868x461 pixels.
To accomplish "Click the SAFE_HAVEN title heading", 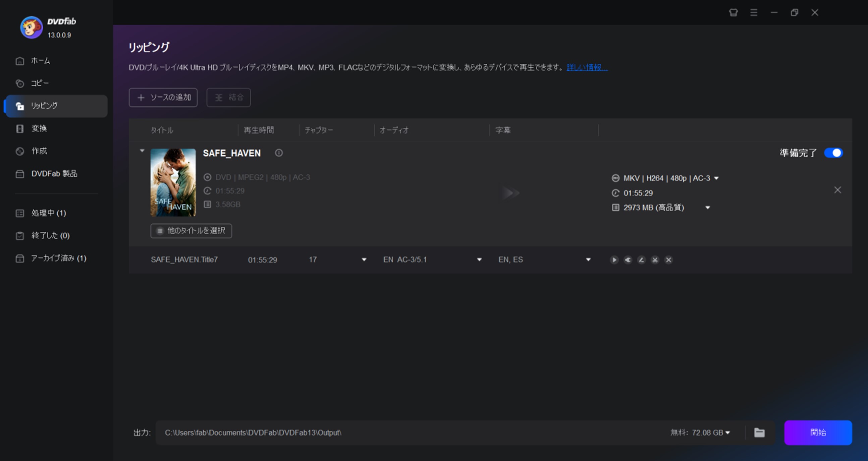I will [x=232, y=153].
